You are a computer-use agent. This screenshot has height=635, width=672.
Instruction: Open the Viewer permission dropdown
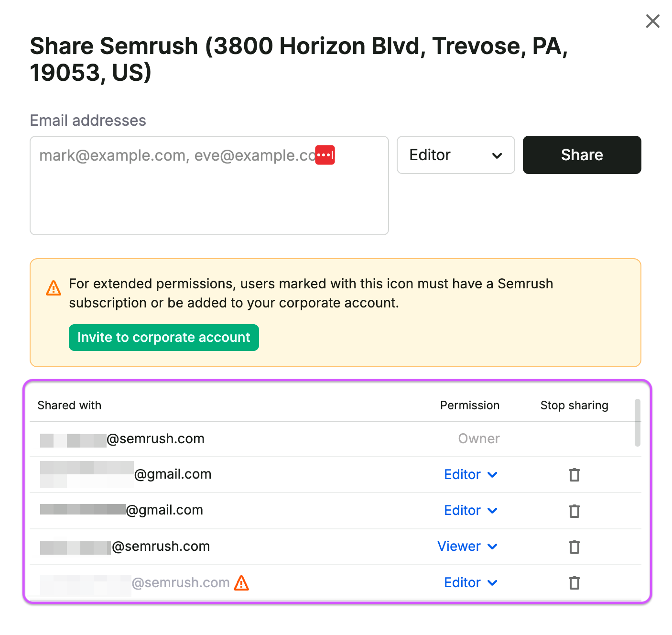tap(467, 546)
